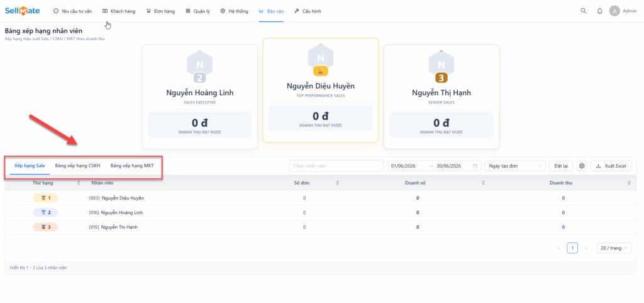Click start date 01/06/2026

[x=403, y=166]
